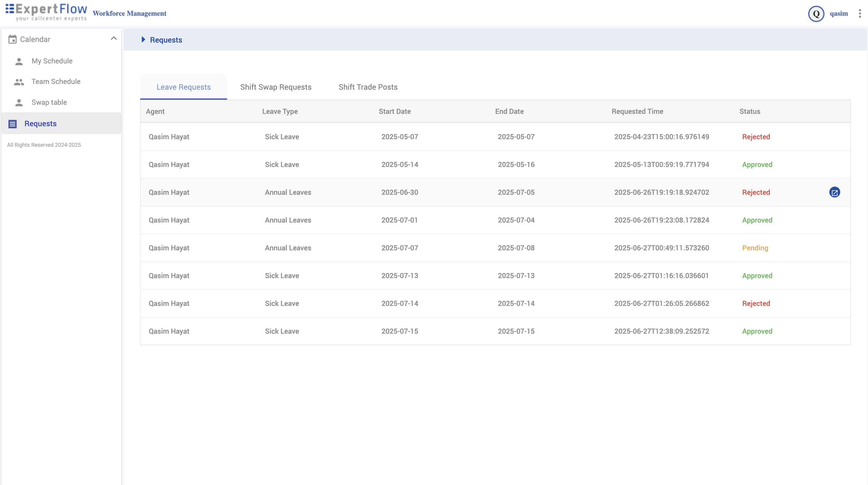Open details icon on Rejected Annual Leaves row
Screen dimensions: 868x485
834,192
